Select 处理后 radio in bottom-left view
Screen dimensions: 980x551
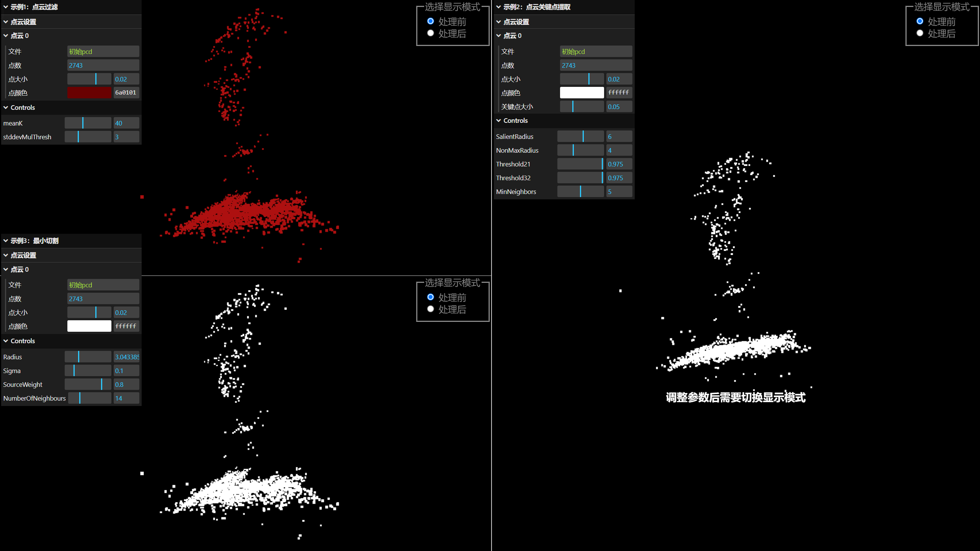(431, 309)
